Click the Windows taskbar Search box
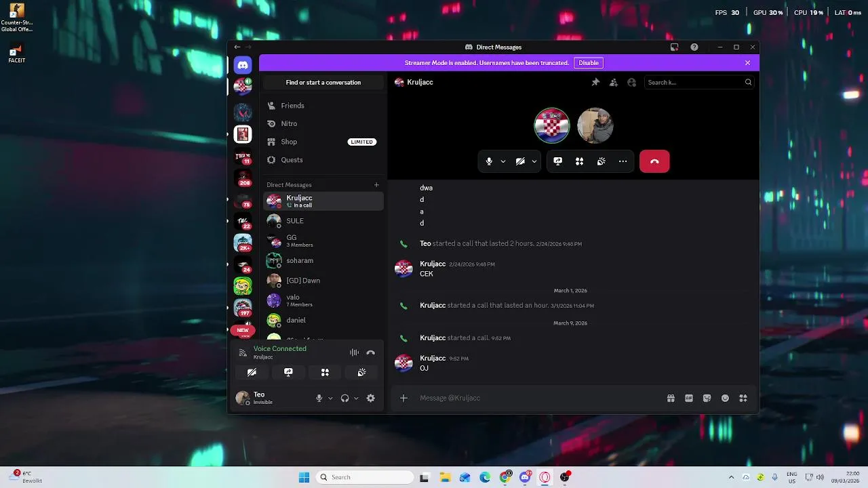 point(365,477)
